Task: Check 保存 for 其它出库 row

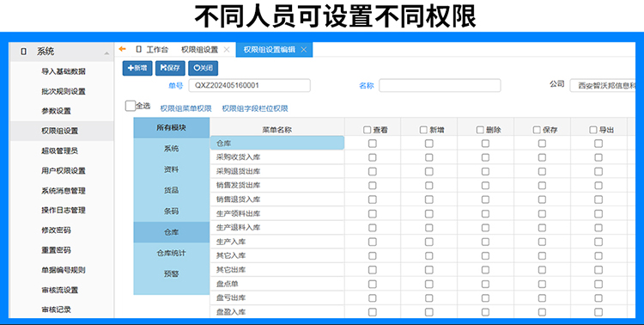Action: pos(542,270)
